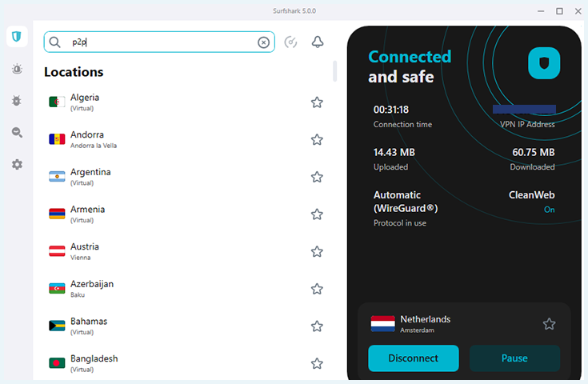Screen dimensions: 588x384
Task: Open notifications bell
Action: point(318,42)
